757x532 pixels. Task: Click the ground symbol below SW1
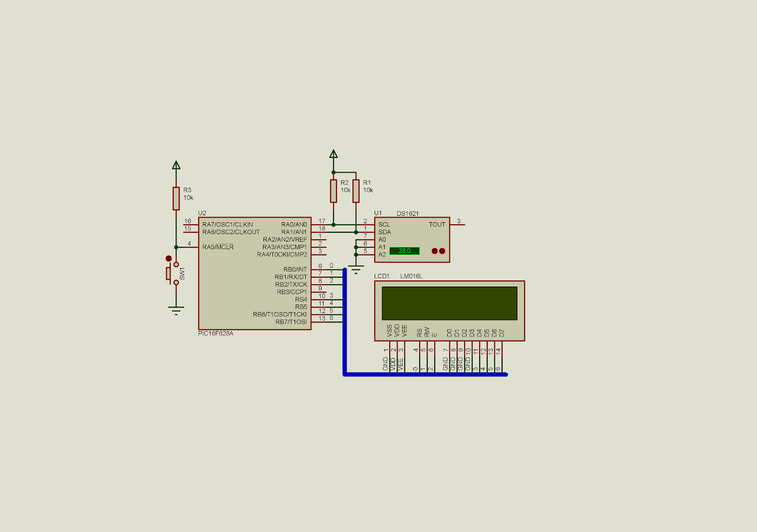pos(176,311)
